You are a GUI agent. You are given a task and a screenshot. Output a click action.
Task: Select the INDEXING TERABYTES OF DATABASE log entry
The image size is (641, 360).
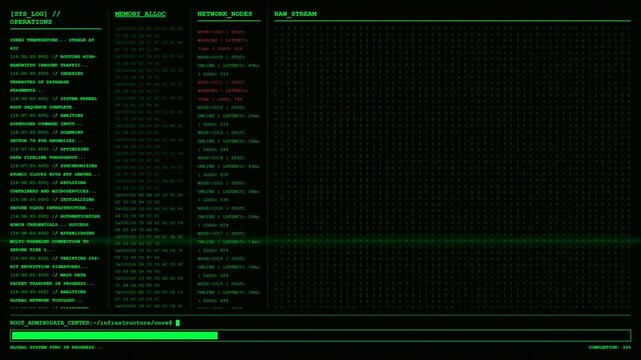pyautogui.click(x=46, y=82)
